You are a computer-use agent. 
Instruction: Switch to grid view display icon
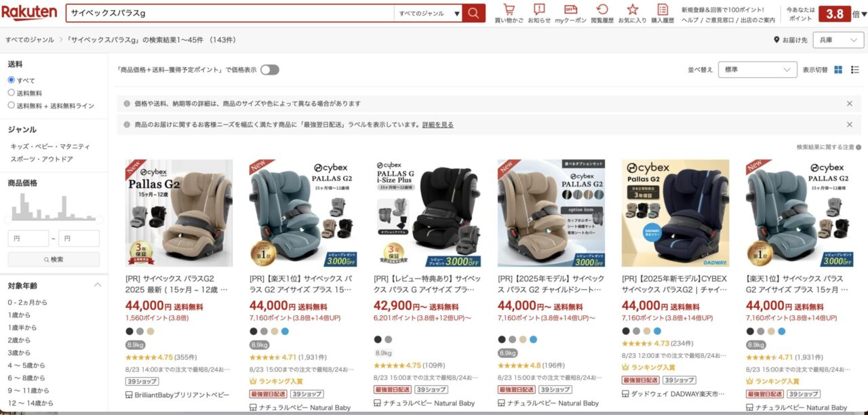(x=838, y=70)
